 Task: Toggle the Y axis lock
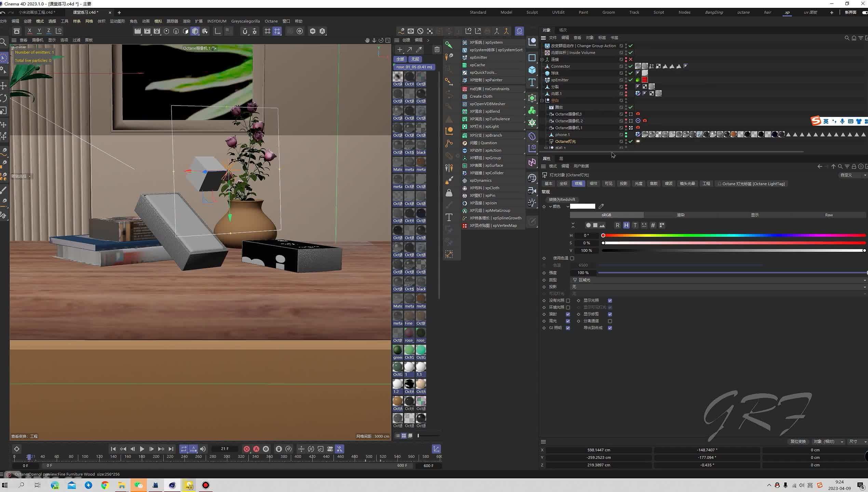pos(39,31)
